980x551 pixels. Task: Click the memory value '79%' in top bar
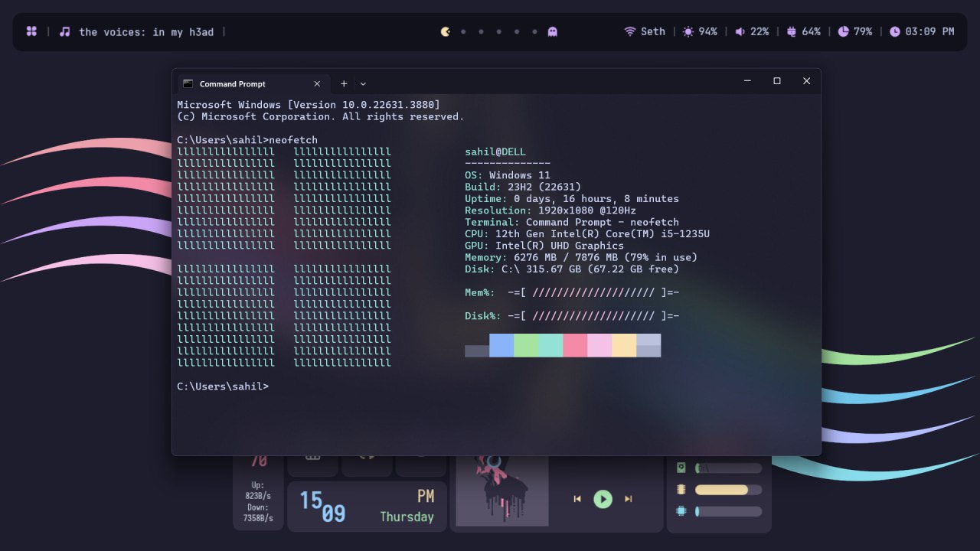tap(863, 31)
